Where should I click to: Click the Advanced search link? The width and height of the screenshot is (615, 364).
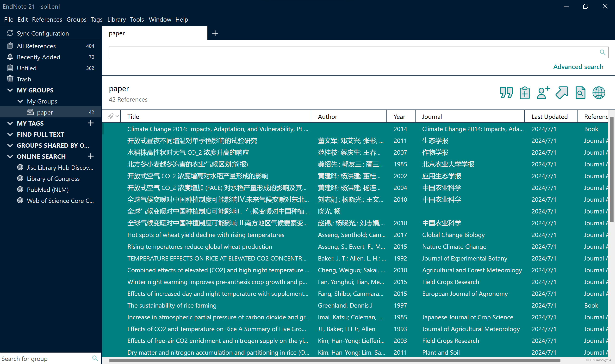[578, 67]
